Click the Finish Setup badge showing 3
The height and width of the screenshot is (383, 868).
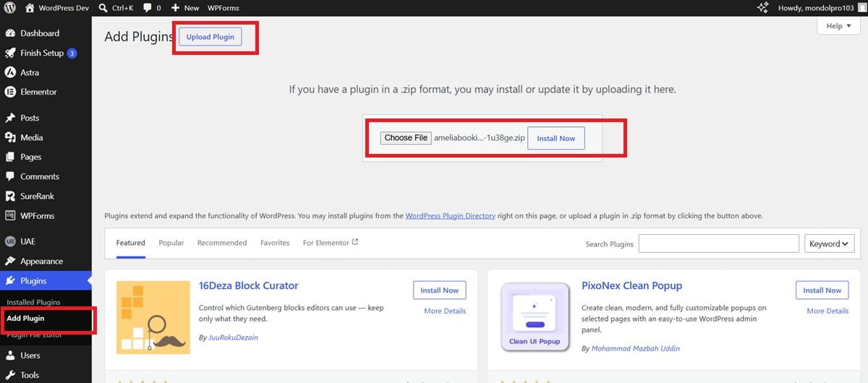[x=72, y=53]
